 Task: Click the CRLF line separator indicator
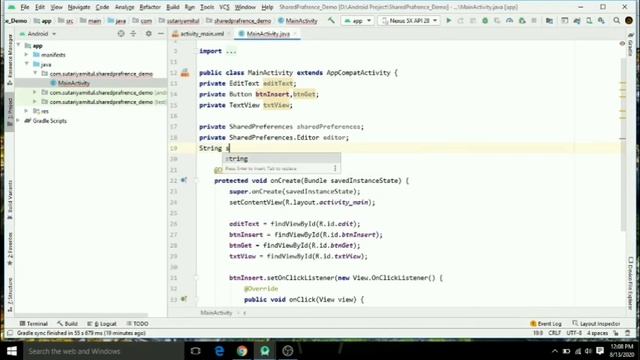554,333
